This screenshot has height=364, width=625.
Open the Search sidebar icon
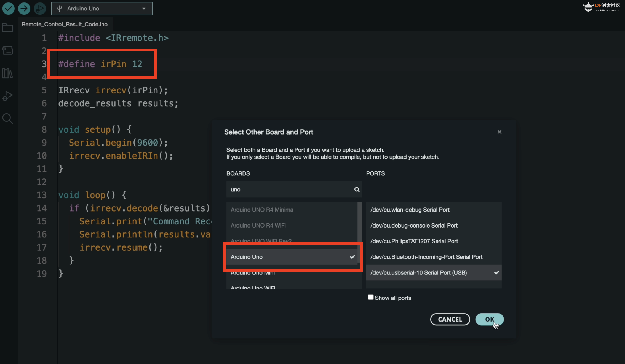pos(7,119)
